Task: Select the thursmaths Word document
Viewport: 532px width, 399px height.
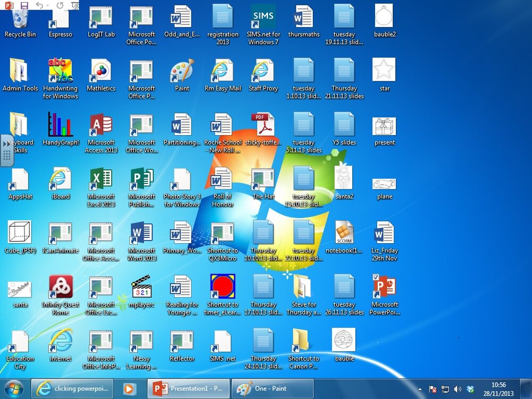Action: click(x=303, y=16)
